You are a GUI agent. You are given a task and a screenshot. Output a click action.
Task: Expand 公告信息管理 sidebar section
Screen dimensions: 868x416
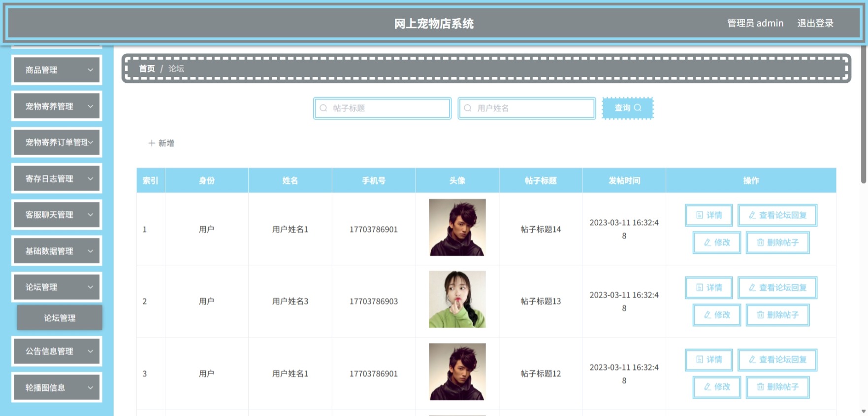click(57, 351)
